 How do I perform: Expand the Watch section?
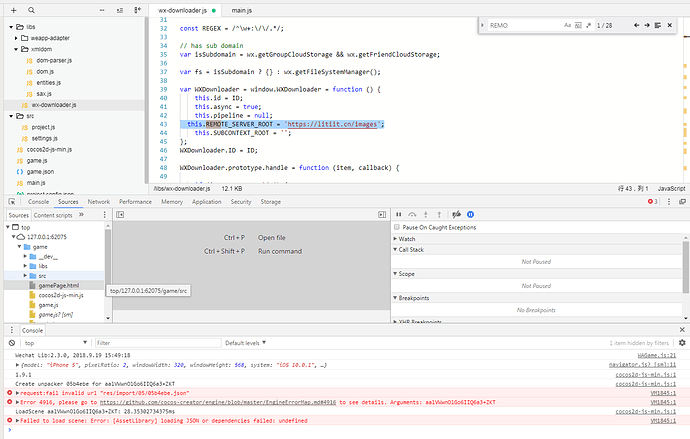click(x=395, y=239)
